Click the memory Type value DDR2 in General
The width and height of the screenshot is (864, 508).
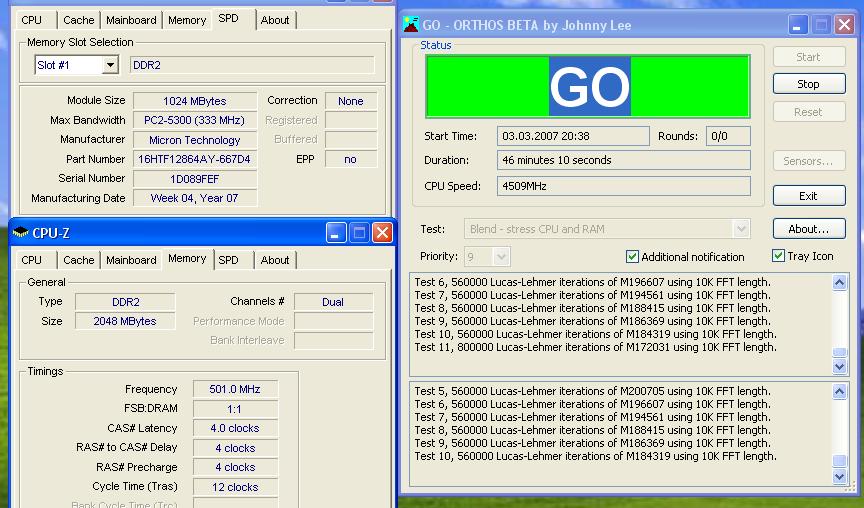(x=125, y=302)
